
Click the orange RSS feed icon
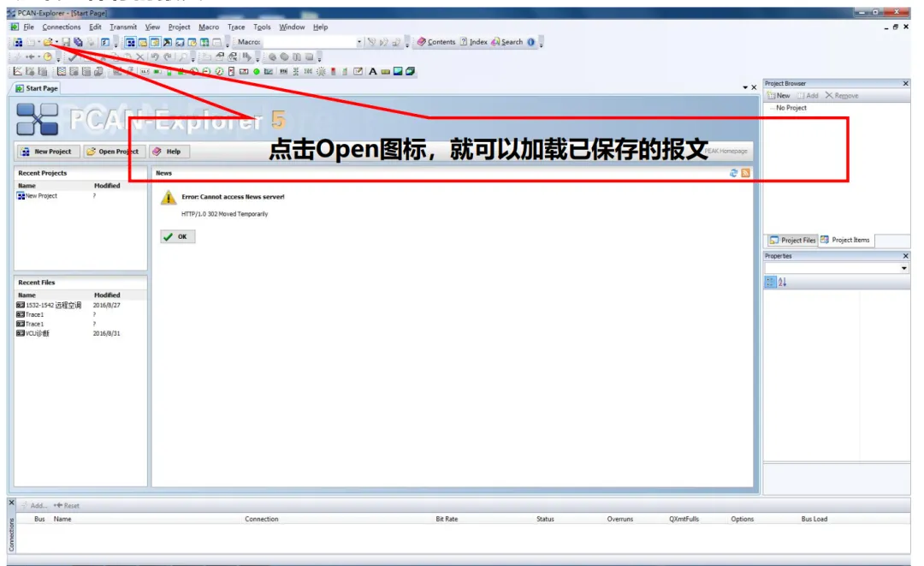click(746, 173)
